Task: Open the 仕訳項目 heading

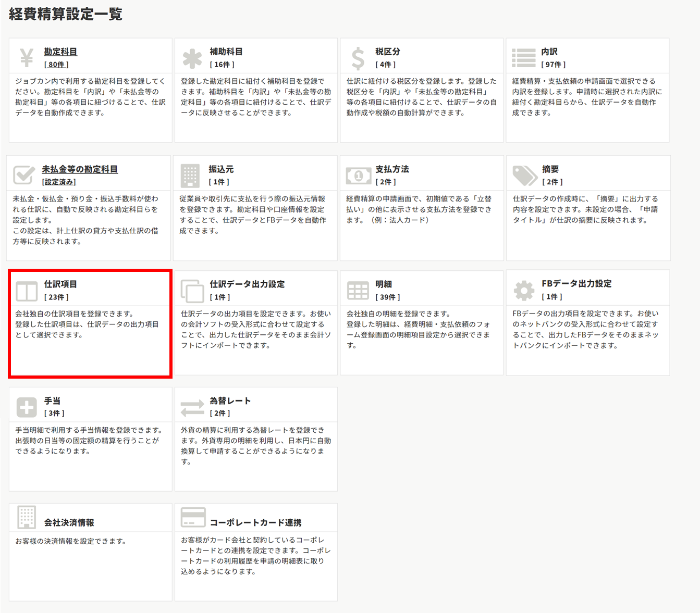Action: [60, 284]
